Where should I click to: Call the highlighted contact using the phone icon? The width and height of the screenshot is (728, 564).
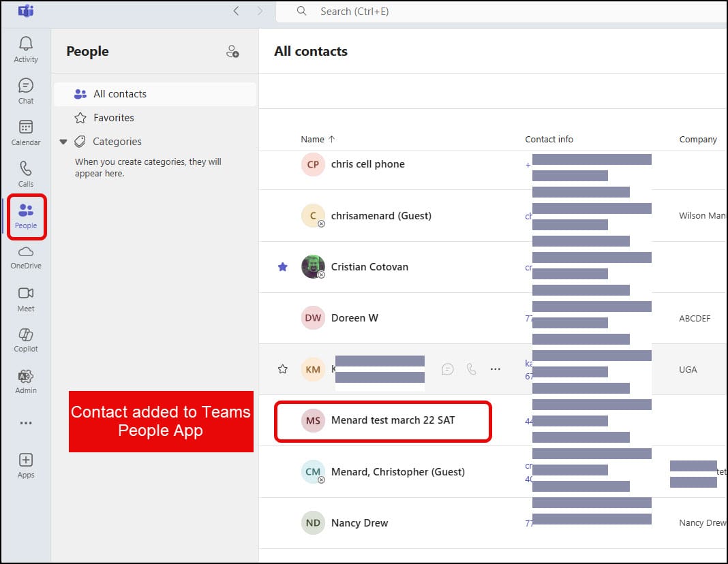[x=472, y=369]
